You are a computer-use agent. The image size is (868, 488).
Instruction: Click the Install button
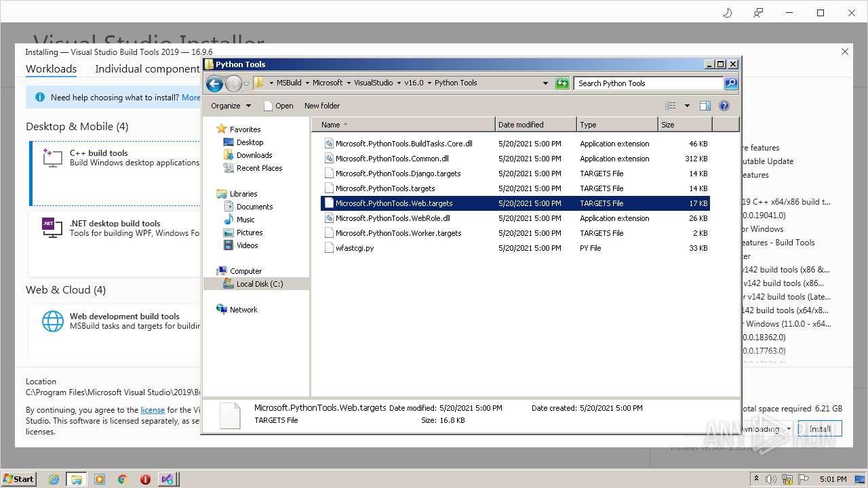[820, 429]
